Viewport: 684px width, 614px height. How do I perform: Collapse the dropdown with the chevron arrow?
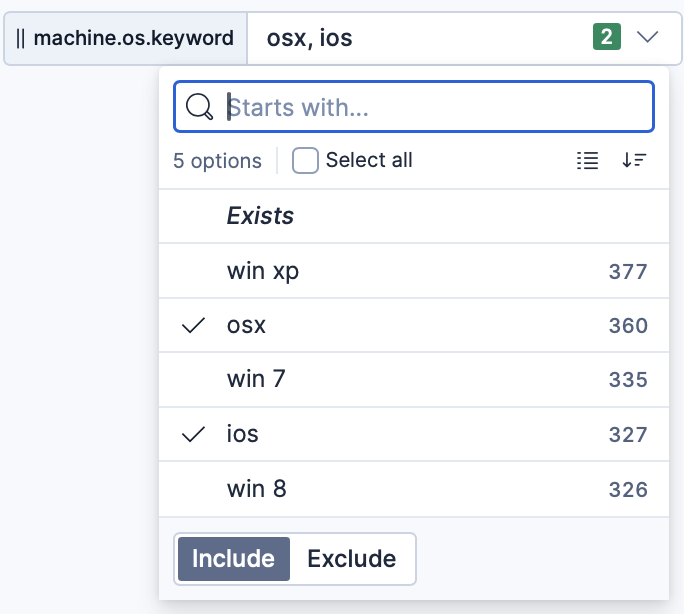pyautogui.click(x=648, y=38)
